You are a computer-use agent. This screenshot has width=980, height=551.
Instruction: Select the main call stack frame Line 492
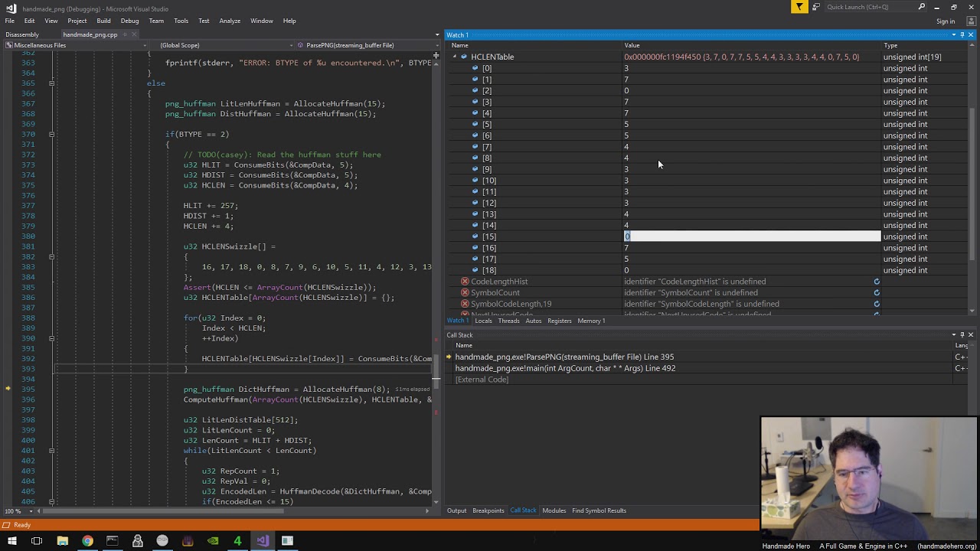pos(565,368)
